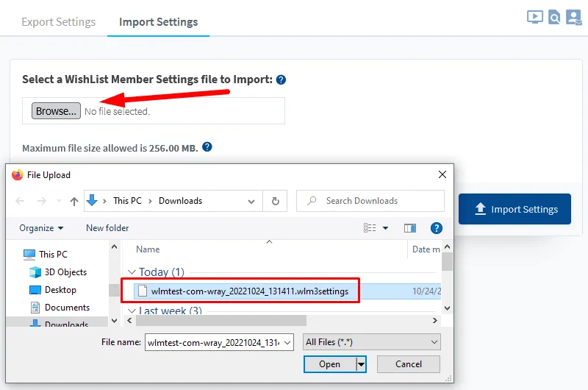Screen dimensions: 588x390
Task: Cancel the File Upload dialog
Action: [x=409, y=364]
